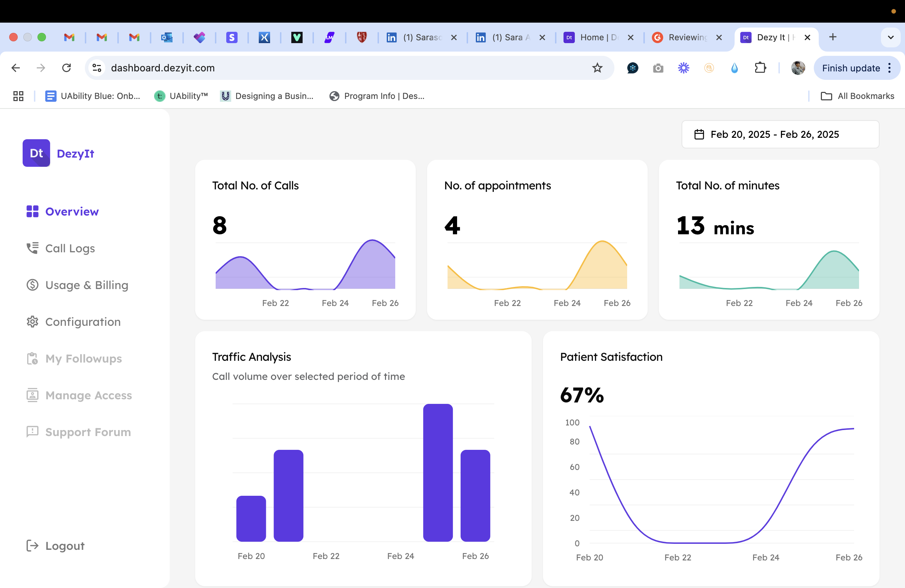Click the tallest Traffic Analysis bar

click(x=438, y=472)
